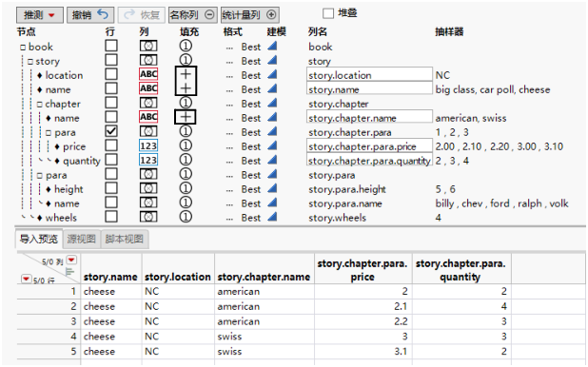Check the row box for chapter
This screenshot has width=588, height=367.
point(111,103)
